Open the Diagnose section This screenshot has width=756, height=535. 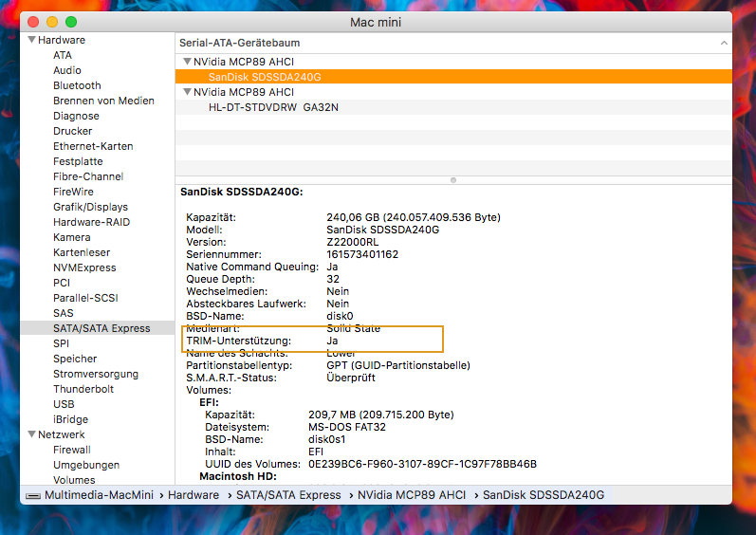coord(76,116)
